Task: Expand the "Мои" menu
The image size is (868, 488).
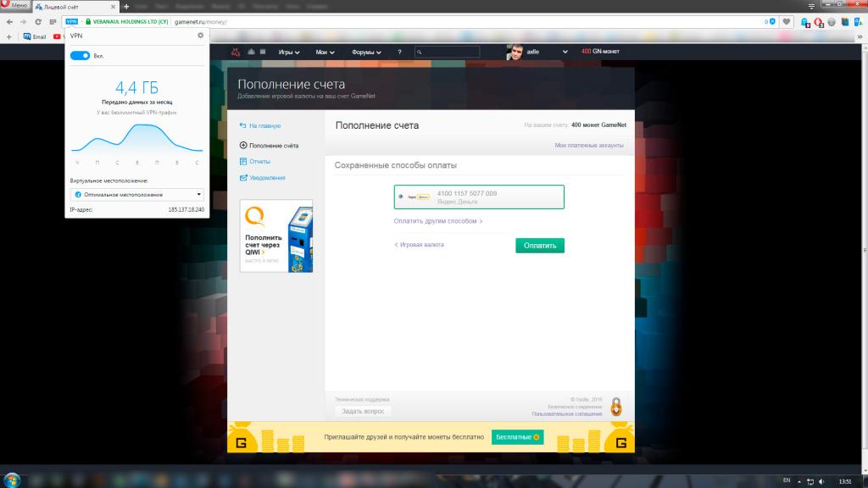Action: (325, 52)
